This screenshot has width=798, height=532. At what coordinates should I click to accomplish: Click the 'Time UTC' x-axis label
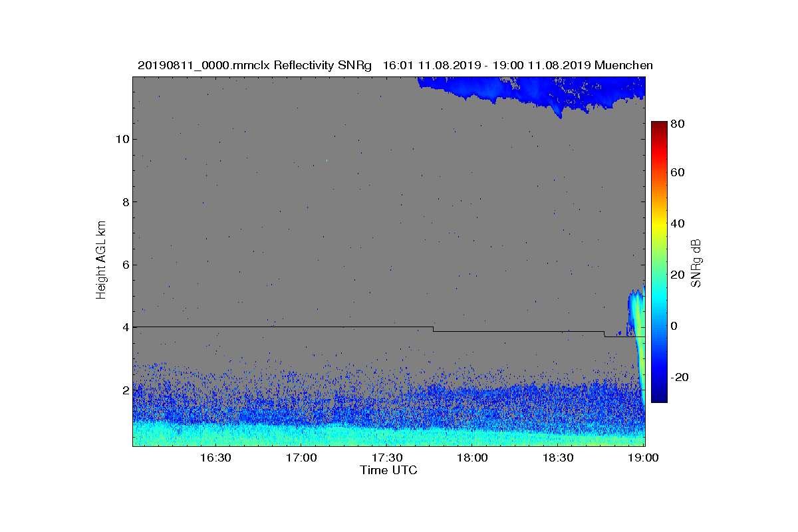coord(388,470)
